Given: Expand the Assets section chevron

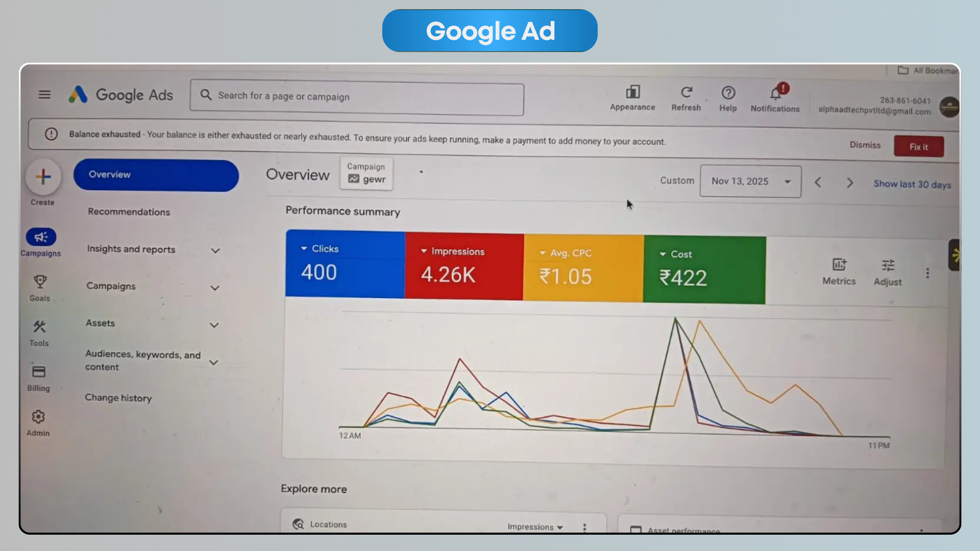Looking at the screenshot, I should click(214, 325).
